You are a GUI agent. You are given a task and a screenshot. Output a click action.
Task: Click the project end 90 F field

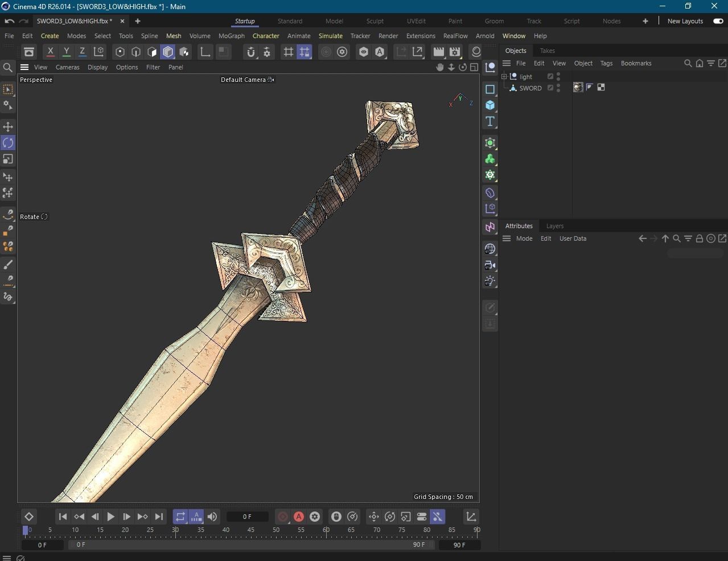(459, 545)
